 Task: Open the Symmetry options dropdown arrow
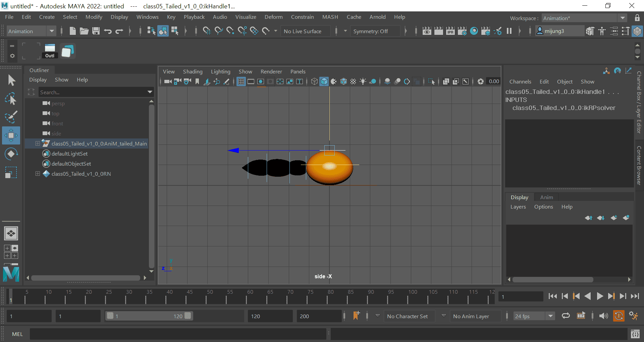pyautogui.click(x=345, y=31)
